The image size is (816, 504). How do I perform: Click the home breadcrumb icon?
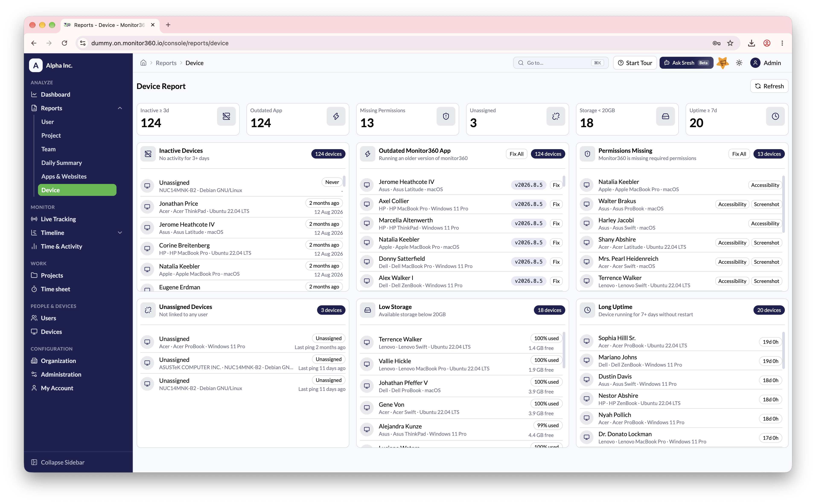143,63
